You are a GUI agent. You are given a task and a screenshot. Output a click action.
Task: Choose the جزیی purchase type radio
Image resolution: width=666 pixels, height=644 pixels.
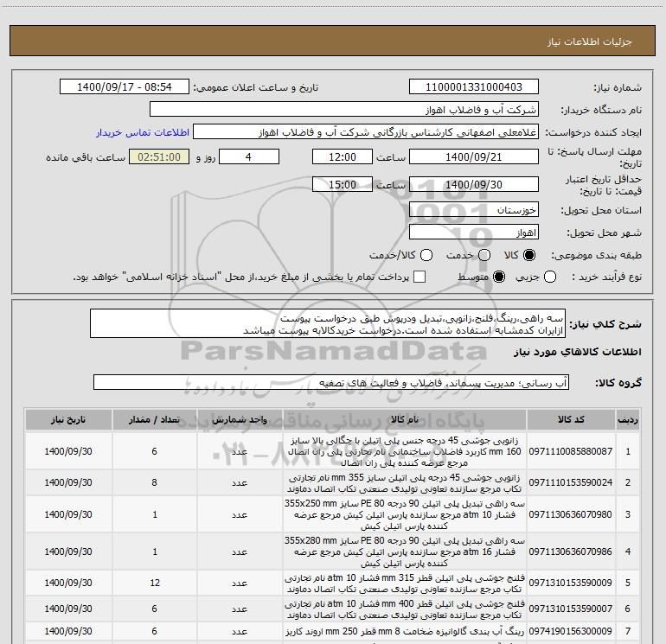click(x=550, y=277)
